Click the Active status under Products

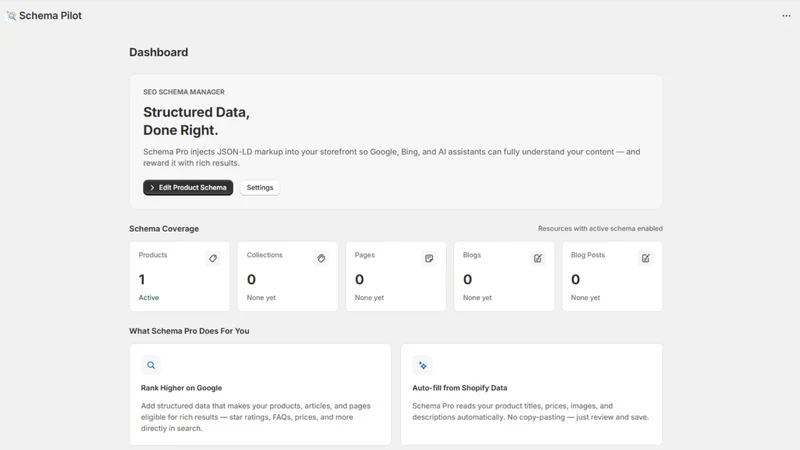[149, 297]
